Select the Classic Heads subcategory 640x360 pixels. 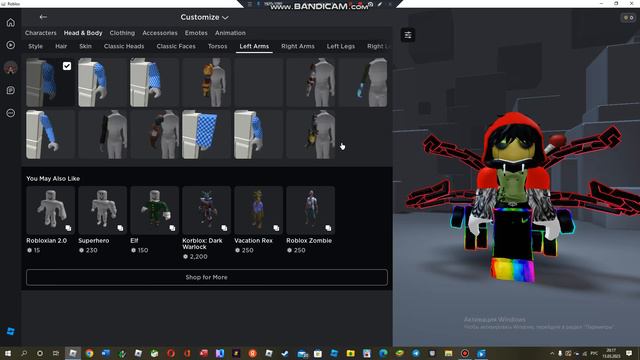click(124, 46)
